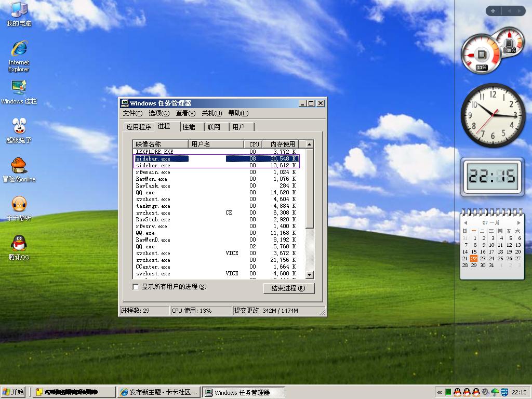This screenshot has height=399, width=532.
Task: Go to the next month in calendar gadget
Action: (518, 222)
